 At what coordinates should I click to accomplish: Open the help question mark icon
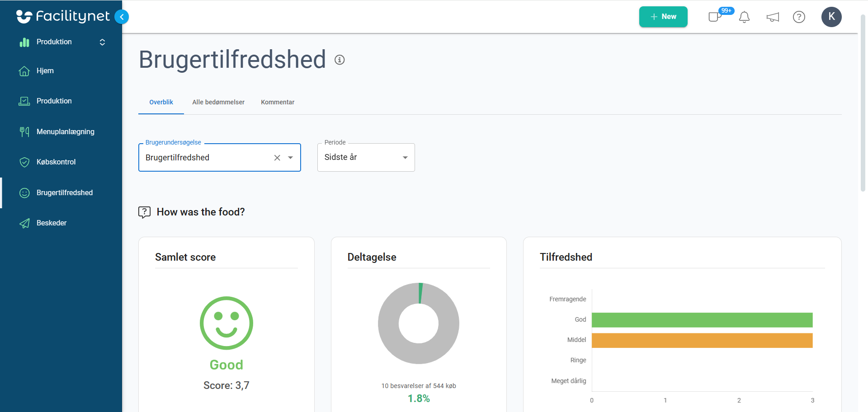point(799,17)
